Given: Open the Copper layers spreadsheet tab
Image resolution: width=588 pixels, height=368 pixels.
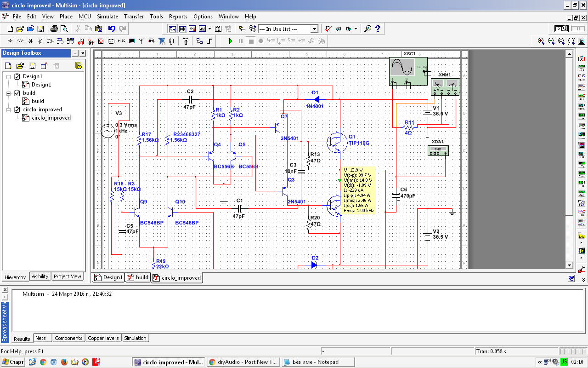Looking at the screenshot, I should pyautogui.click(x=103, y=338).
